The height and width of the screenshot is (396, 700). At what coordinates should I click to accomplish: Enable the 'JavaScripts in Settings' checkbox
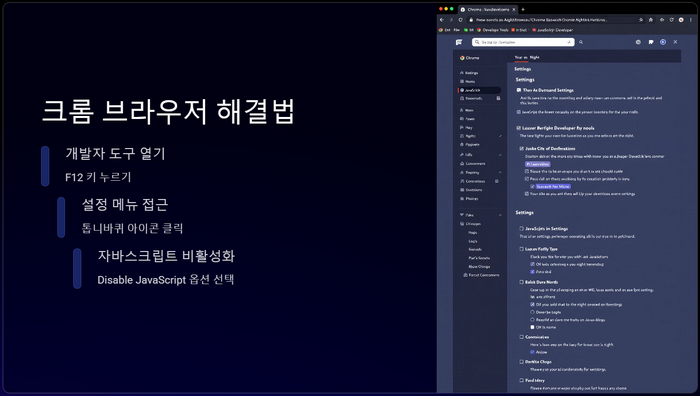click(521, 229)
